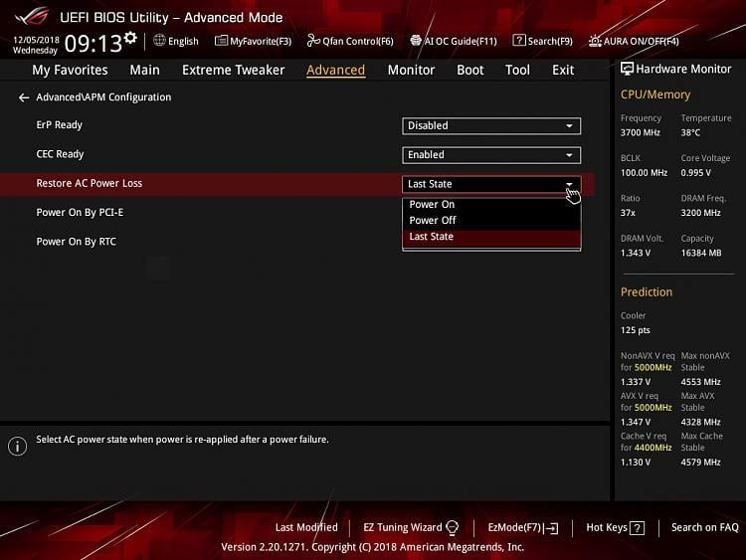This screenshot has width=746, height=560.
Task: Select the CEC Ready setting row
Action: pyautogui.click(x=297, y=154)
